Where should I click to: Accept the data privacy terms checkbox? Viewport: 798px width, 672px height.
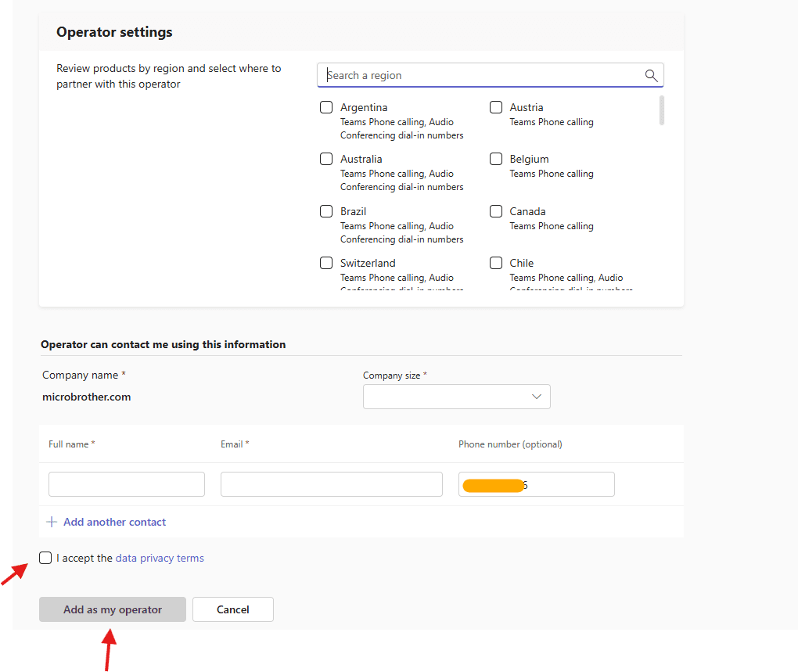[x=46, y=558]
